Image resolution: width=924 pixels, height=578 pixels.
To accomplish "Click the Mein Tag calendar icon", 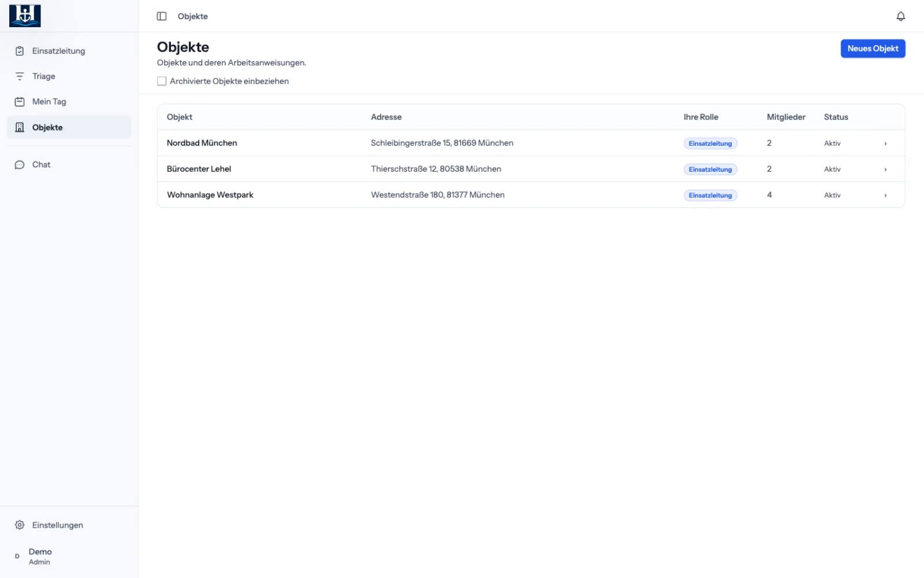I will [x=20, y=102].
